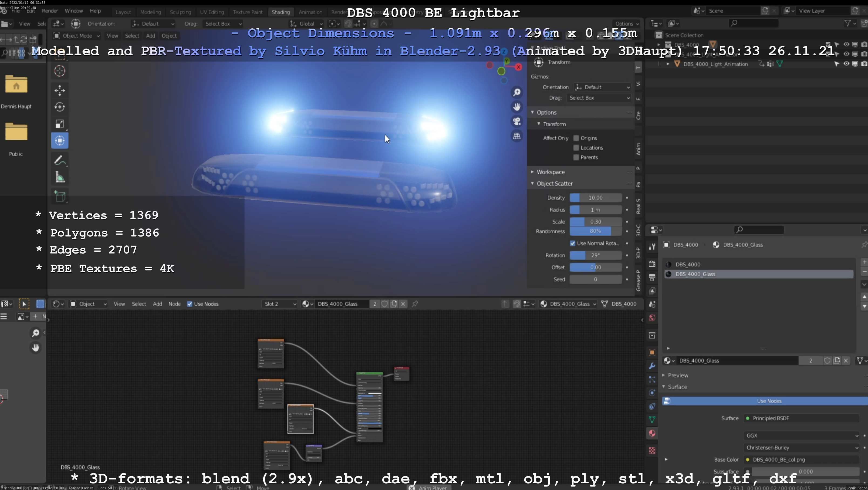868x490 pixels.
Task: Adjust the Rotation slider
Action: tap(595, 255)
